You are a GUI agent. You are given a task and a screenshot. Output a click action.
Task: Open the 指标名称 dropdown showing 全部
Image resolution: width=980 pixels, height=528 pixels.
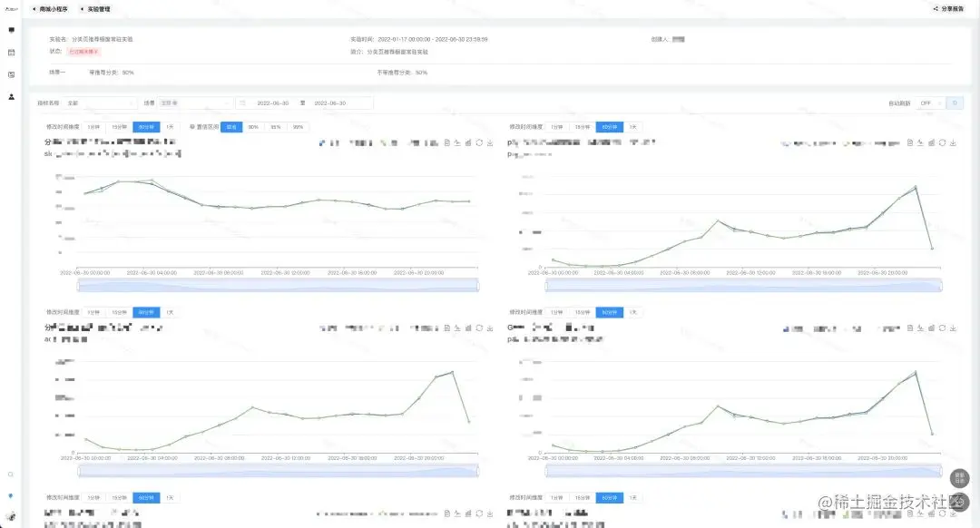(x=100, y=103)
